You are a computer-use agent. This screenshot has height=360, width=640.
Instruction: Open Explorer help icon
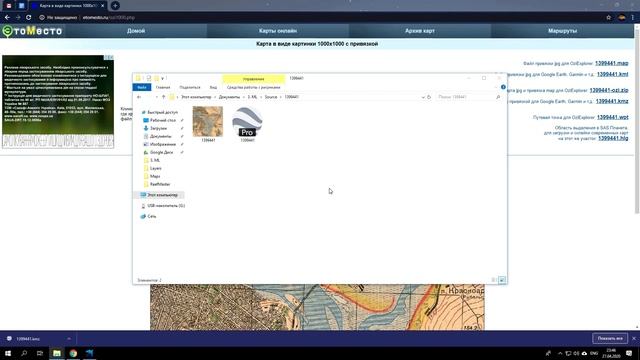pyautogui.click(x=503, y=87)
